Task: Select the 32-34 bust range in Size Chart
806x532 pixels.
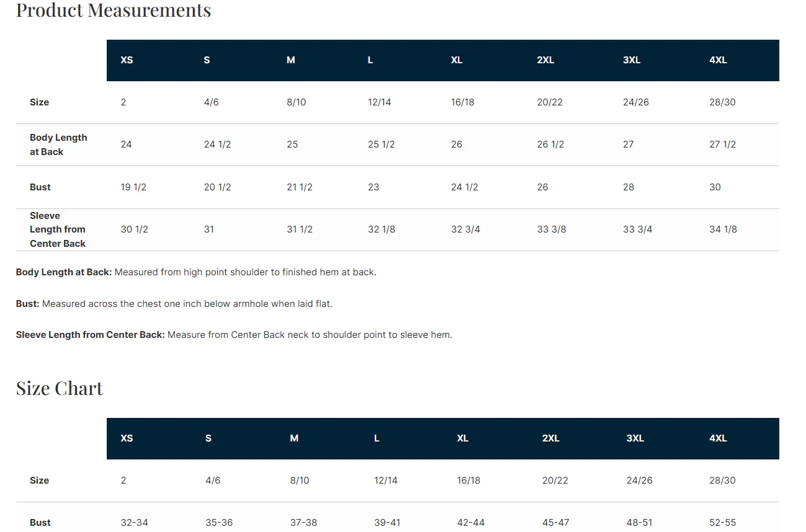Action: click(x=135, y=523)
